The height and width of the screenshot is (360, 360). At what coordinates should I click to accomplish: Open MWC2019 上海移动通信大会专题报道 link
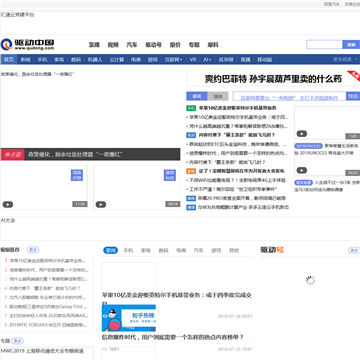pyautogui.click(x=42, y=351)
